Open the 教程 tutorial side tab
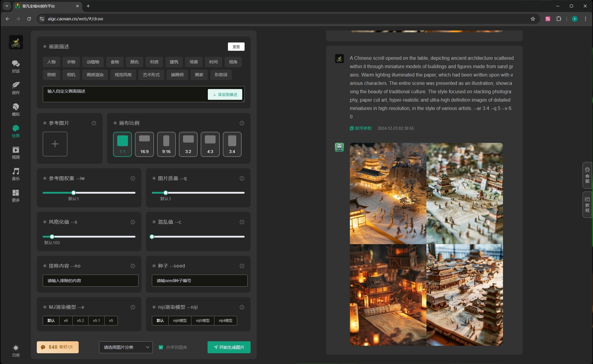Viewport: 593px width, 364px height. tap(587, 205)
